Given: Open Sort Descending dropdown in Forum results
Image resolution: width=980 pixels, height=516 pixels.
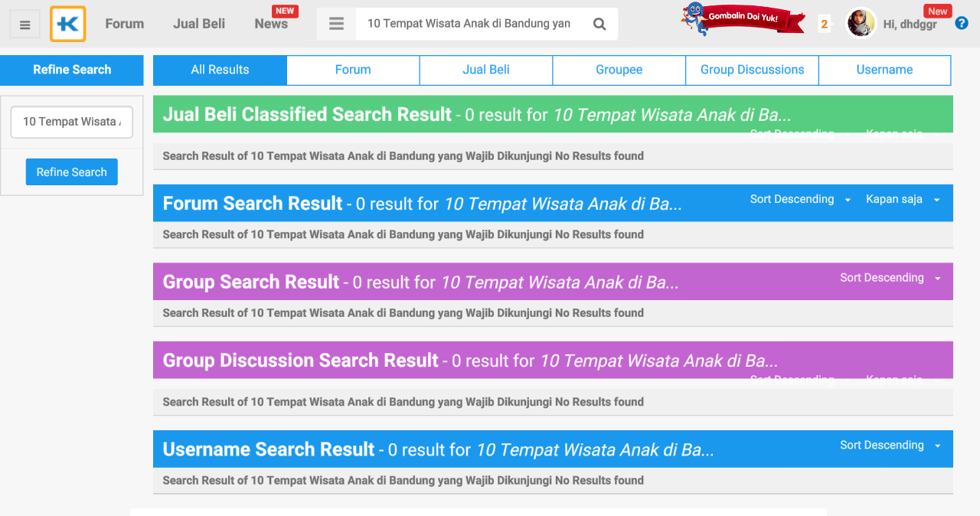Looking at the screenshot, I should click(801, 199).
